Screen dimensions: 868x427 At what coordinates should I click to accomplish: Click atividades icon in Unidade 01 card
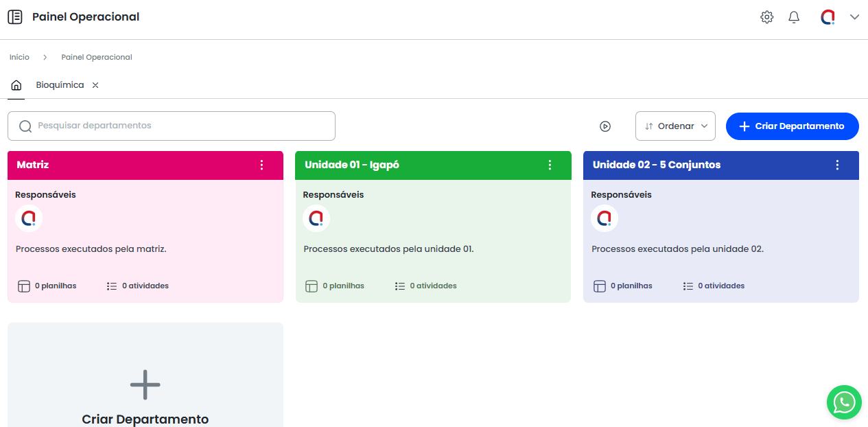[400, 286]
